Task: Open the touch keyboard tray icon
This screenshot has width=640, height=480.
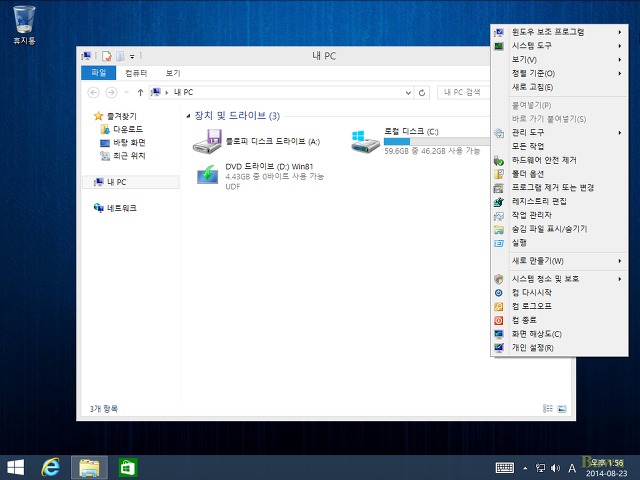Action: [x=505, y=468]
